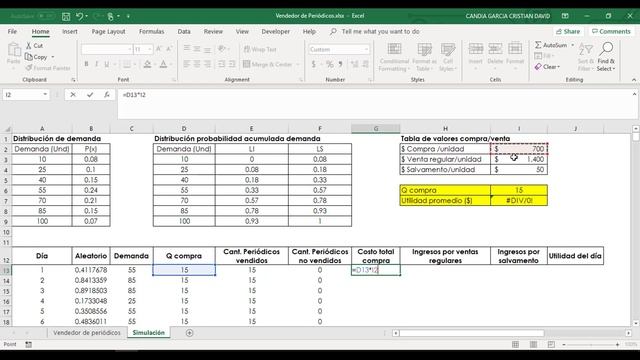The height and width of the screenshot is (360, 640).
Task: Open Format as Table gallery
Action: pyautogui.click(x=424, y=57)
